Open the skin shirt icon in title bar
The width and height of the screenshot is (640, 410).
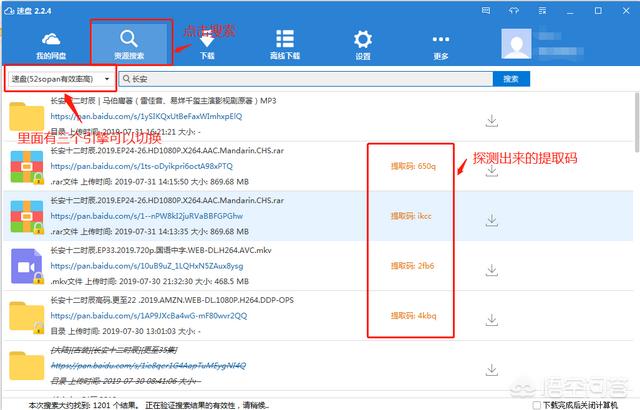[x=514, y=11]
